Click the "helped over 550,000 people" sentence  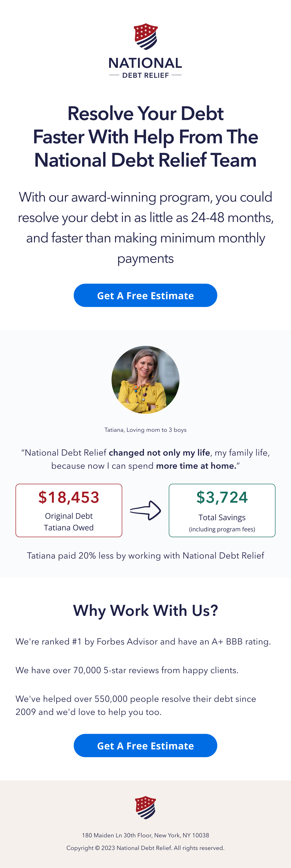[x=136, y=705]
